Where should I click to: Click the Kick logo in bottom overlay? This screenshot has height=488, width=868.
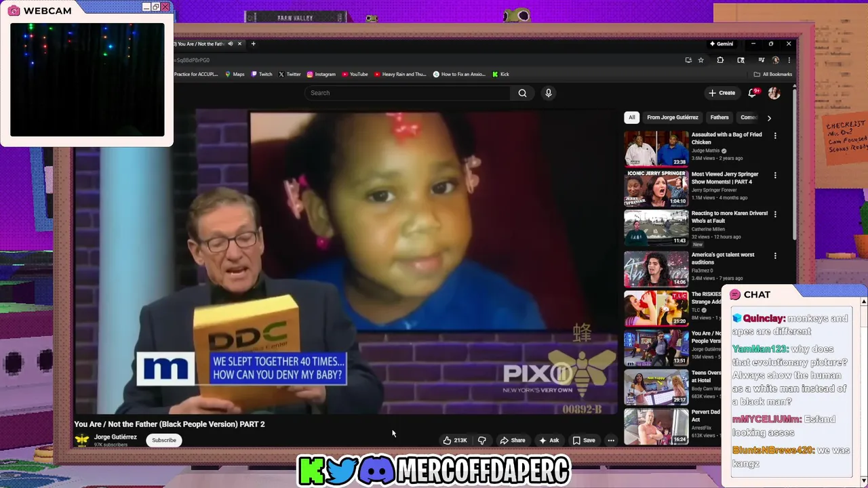coord(312,471)
